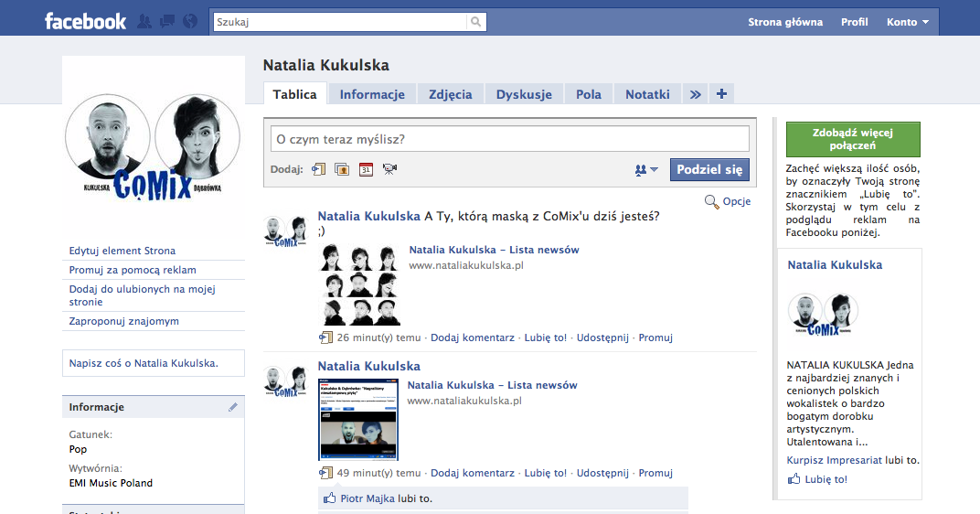Expand more tabs with double chevron
This screenshot has height=514, width=980.
[695, 94]
